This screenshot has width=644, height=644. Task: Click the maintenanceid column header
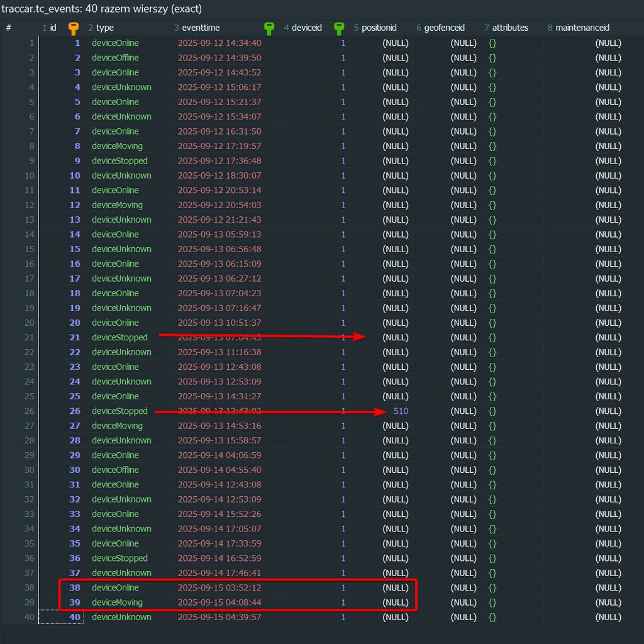(x=582, y=28)
